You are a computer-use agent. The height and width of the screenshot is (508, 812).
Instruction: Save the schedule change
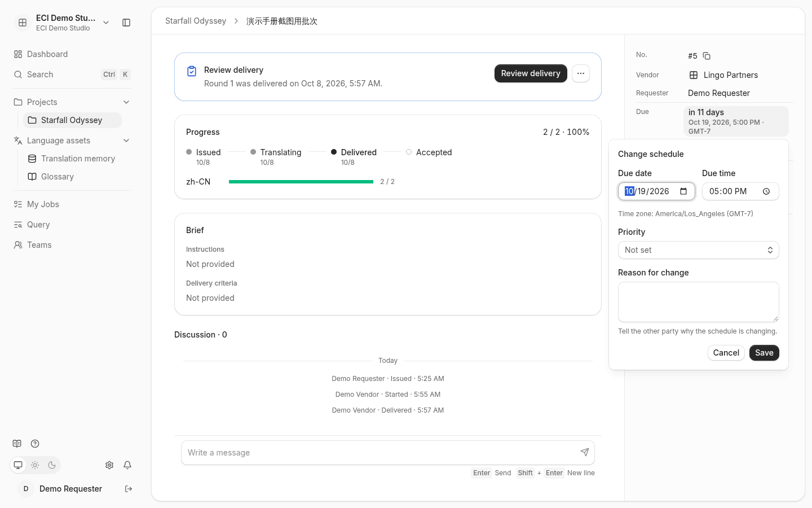coord(764,353)
